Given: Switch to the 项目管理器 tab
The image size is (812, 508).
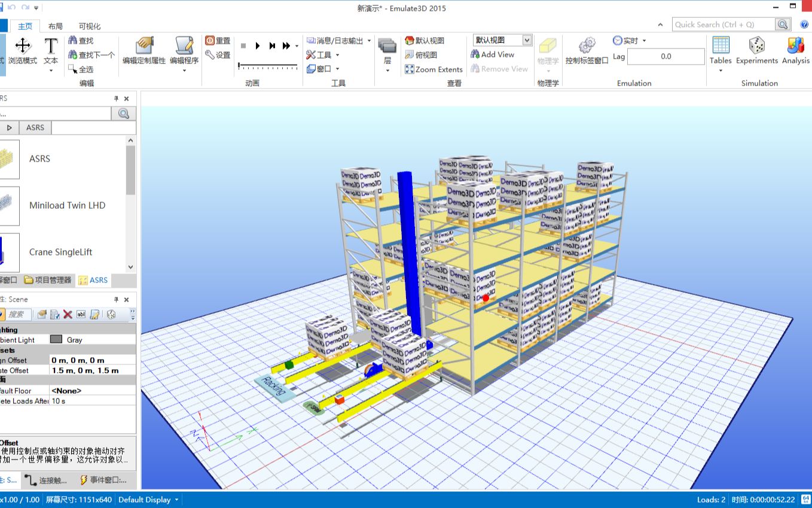Looking at the screenshot, I should tap(48, 280).
